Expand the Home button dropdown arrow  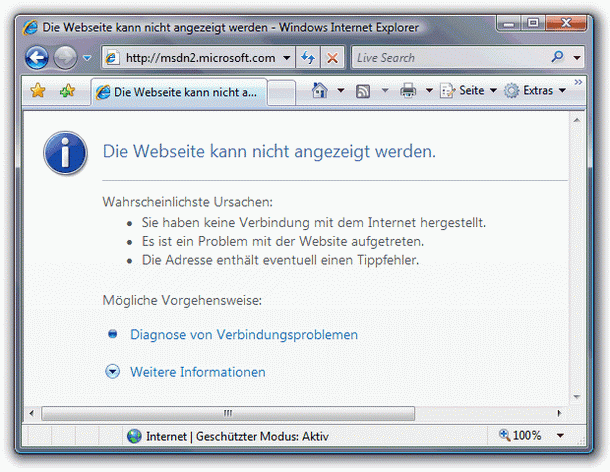point(340,91)
